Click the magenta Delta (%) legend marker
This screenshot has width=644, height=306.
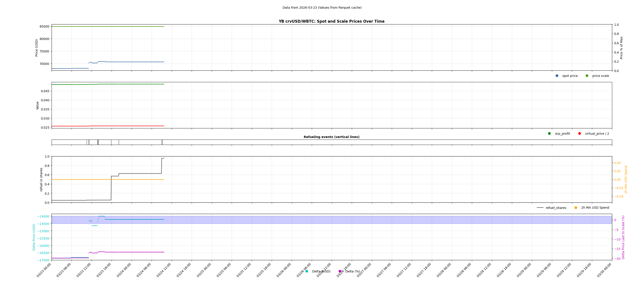[340, 271]
